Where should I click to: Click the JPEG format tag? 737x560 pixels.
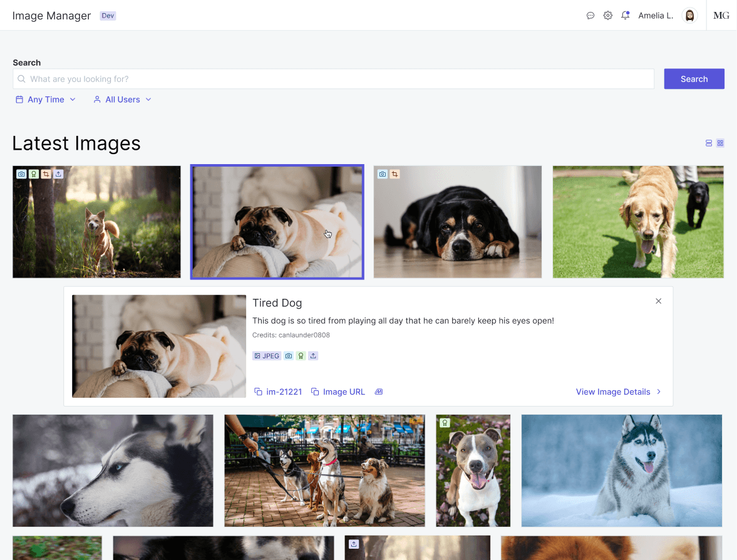[267, 356]
